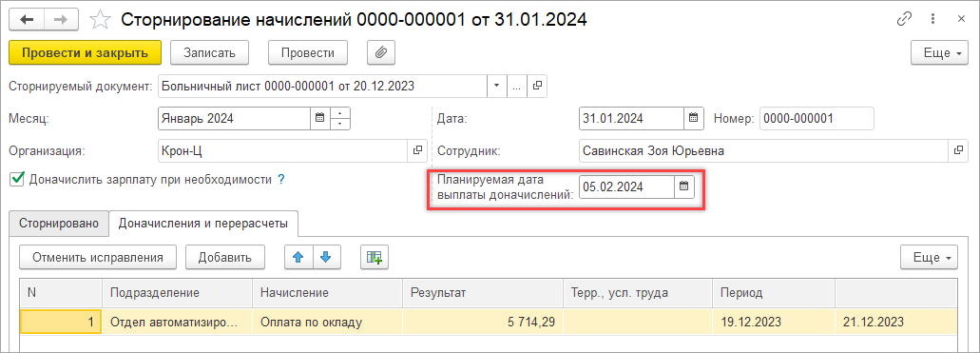Viewport: 980px width, 353px height.
Task: Select cell Отдел автоматизиро…
Action: coord(177,323)
